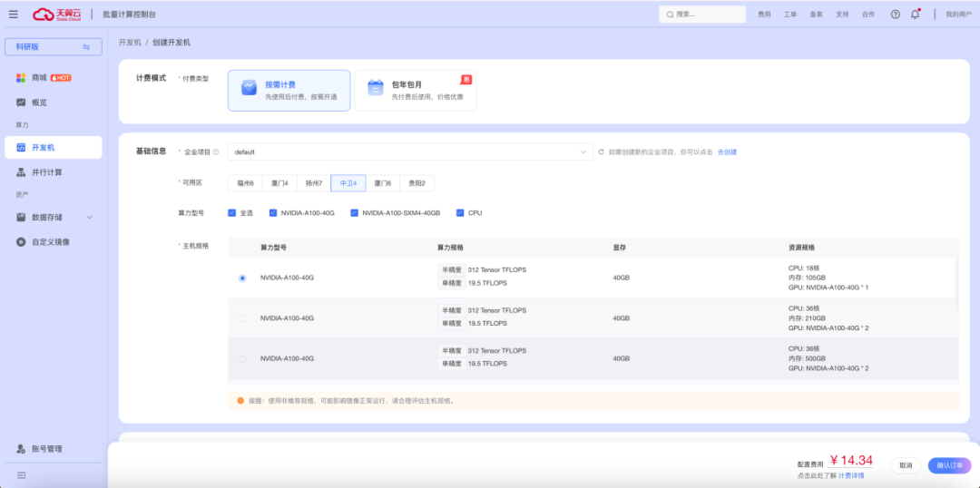
Task: Click the 资源规格 column header
Action: click(801, 248)
